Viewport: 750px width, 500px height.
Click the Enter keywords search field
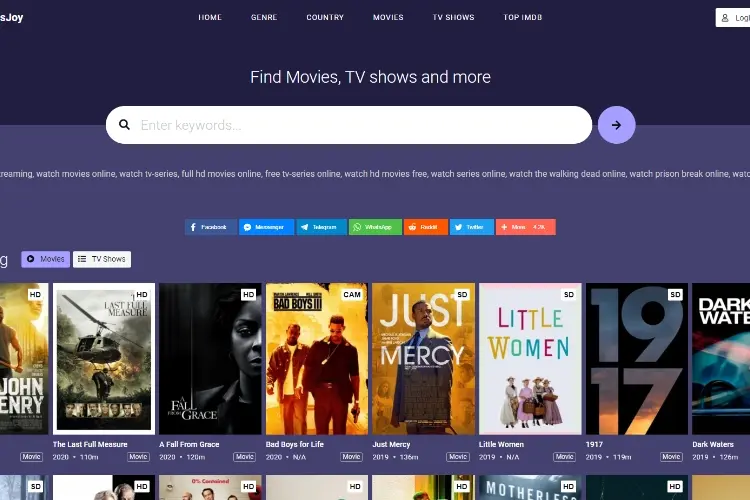click(x=349, y=125)
